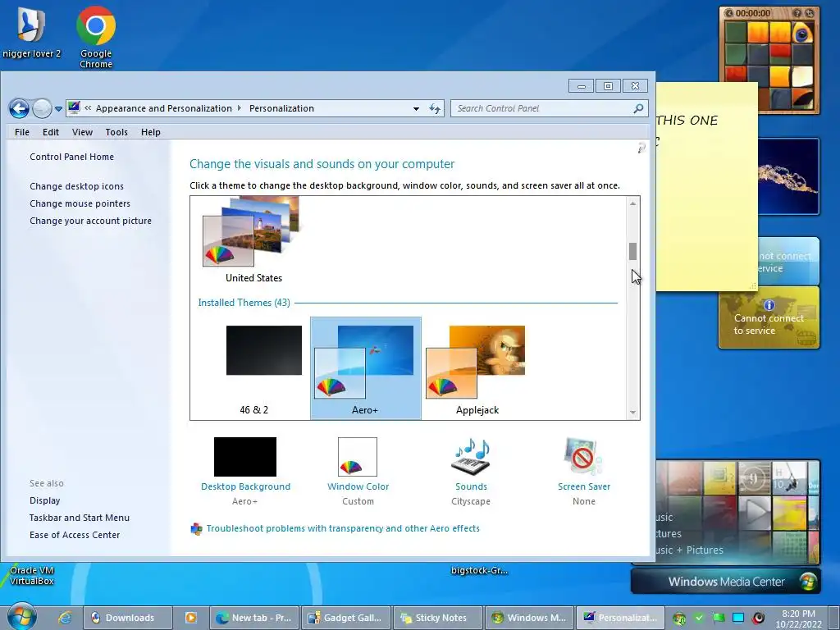Open the Windows Media Center gadget bar
Viewport: 840px width, 630px height.
pos(726,582)
